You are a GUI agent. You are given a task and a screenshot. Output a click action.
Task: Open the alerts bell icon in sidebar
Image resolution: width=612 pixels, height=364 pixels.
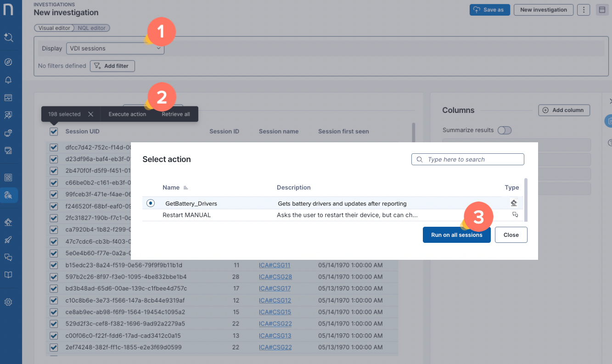tap(8, 80)
